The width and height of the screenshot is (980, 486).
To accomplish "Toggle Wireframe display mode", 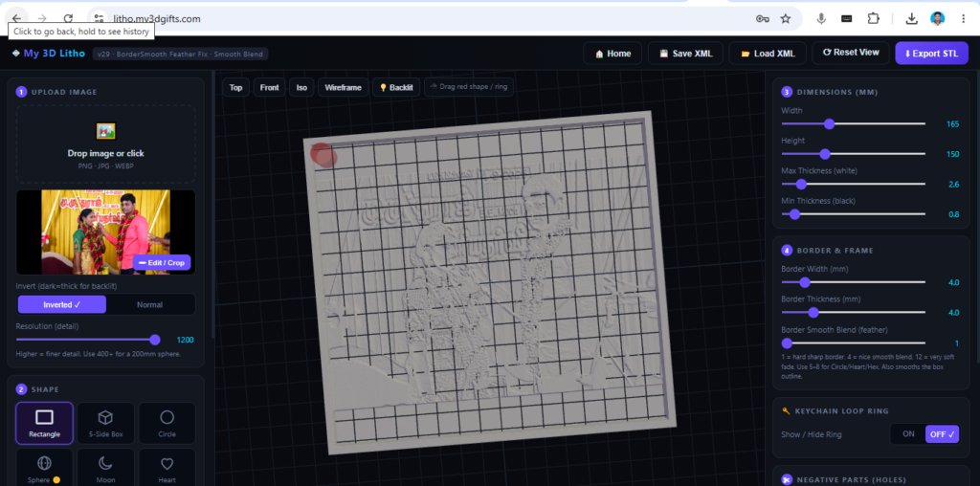I will coord(344,87).
